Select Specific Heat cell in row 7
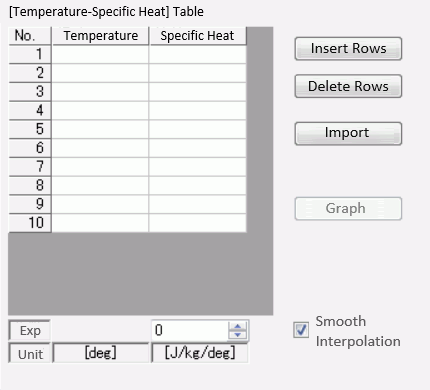 pyautogui.click(x=198, y=166)
